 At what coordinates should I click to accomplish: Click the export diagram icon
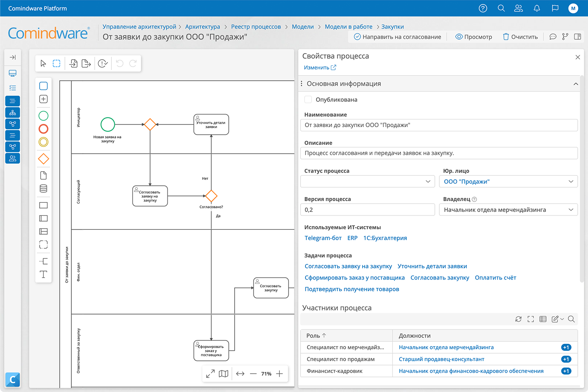point(86,63)
